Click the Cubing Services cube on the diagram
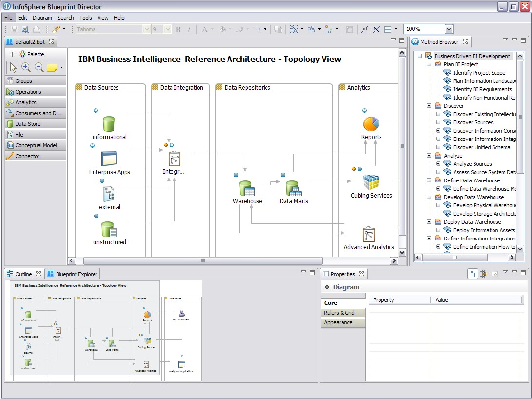The image size is (532, 399). pos(370,183)
